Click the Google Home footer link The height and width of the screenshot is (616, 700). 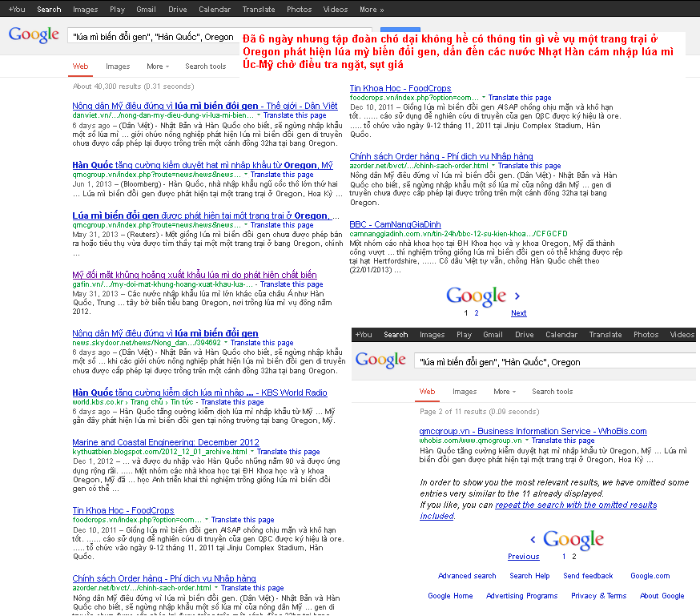point(450,596)
